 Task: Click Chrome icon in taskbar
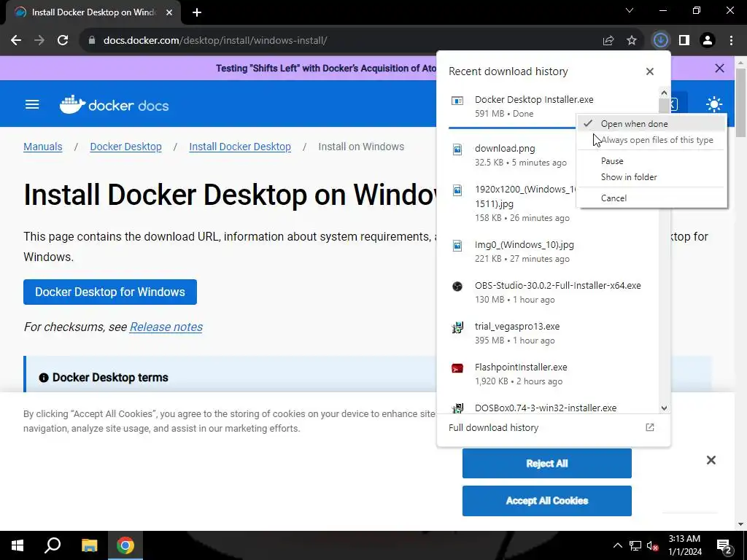coord(125,545)
